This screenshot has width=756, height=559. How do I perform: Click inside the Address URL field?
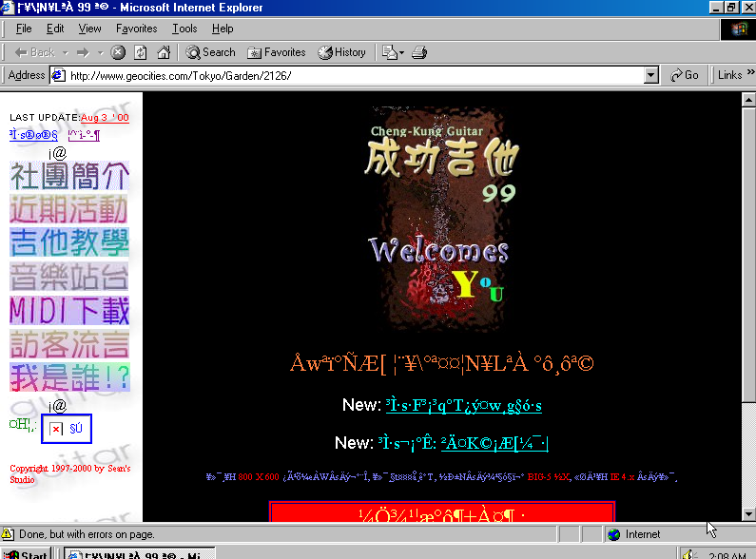[352, 75]
